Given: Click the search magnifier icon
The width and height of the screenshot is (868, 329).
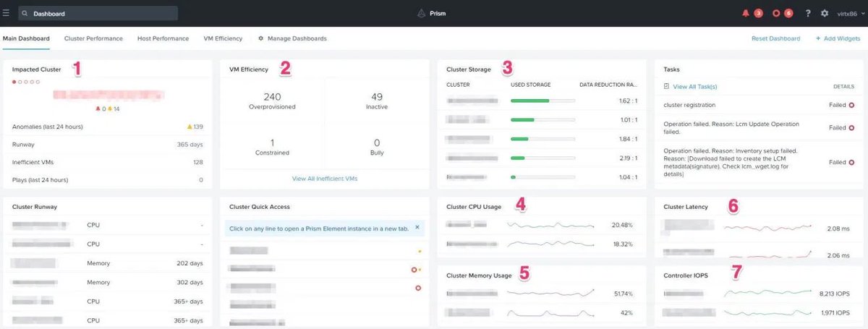Looking at the screenshot, I should click(x=25, y=13).
